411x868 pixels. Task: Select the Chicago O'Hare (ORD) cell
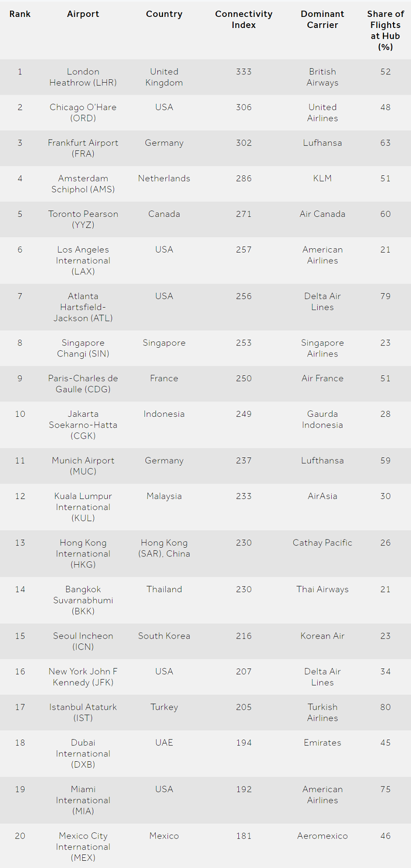pyautogui.click(x=83, y=113)
